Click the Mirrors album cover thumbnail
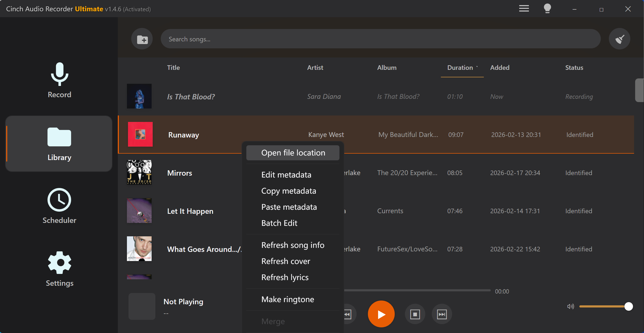This screenshot has height=333, width=644. pyautogui.click(x=139, y=172)
